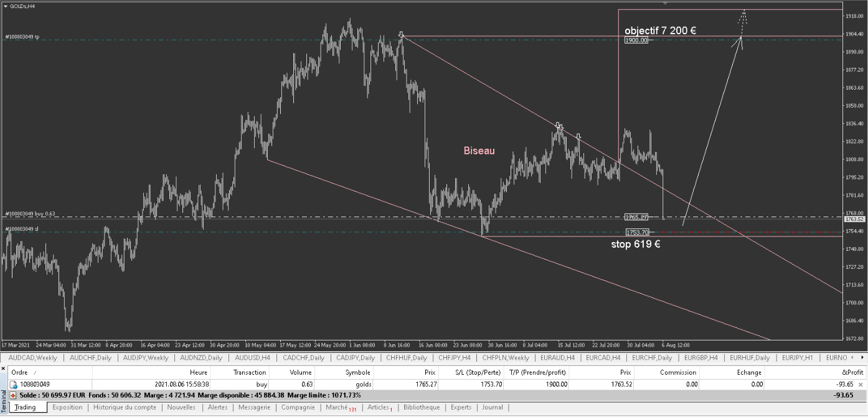Screen dimensions: 868x417
Task: Open the EURCAD,H4 chart tab
Action: click(x=605, y=358)
